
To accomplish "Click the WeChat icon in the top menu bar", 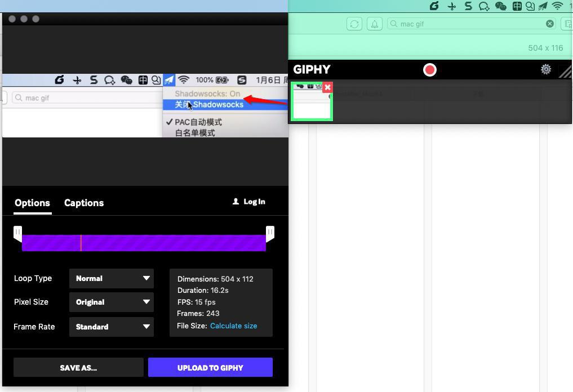I will click(501, 6).
